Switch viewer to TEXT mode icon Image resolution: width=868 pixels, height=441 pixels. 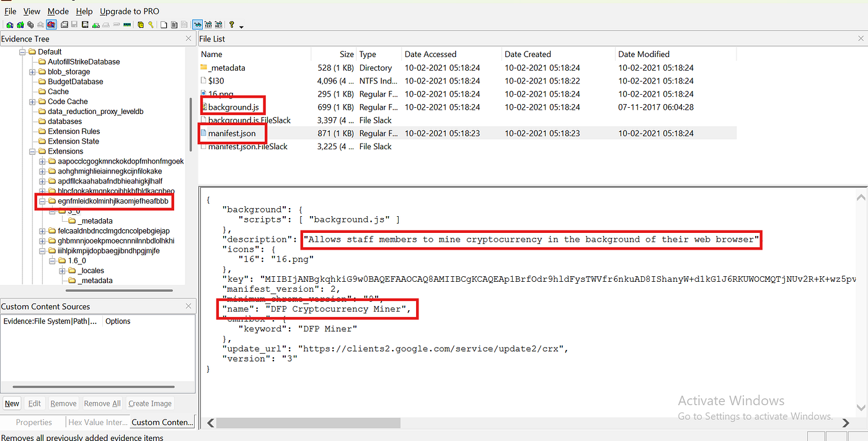coord(208,25)
